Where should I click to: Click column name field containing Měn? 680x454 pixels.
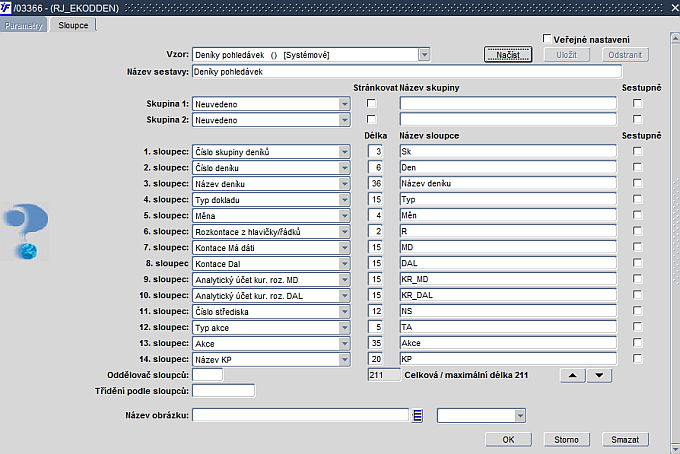tap(508, 215)
